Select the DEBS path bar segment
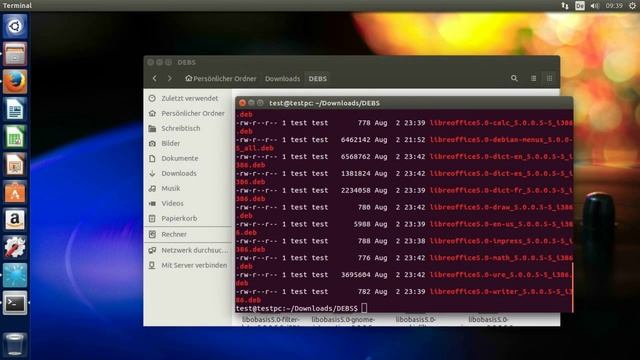The height and width of the screenshot is (360, 640). (318, 78)
